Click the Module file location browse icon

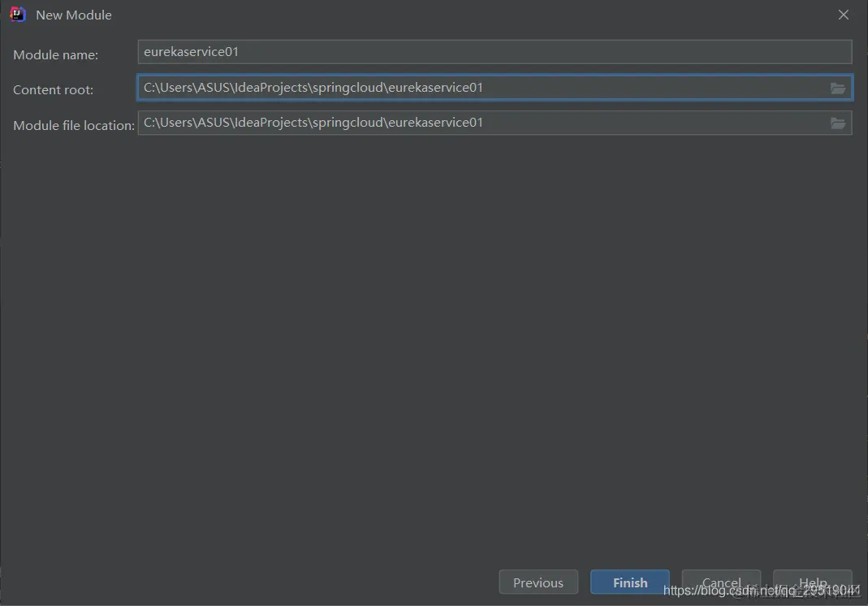pyautogui.click(x=838, y=123)
